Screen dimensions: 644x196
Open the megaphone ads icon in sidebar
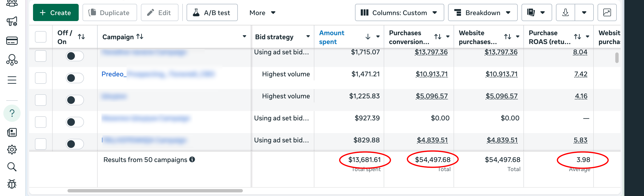point(12,22)
